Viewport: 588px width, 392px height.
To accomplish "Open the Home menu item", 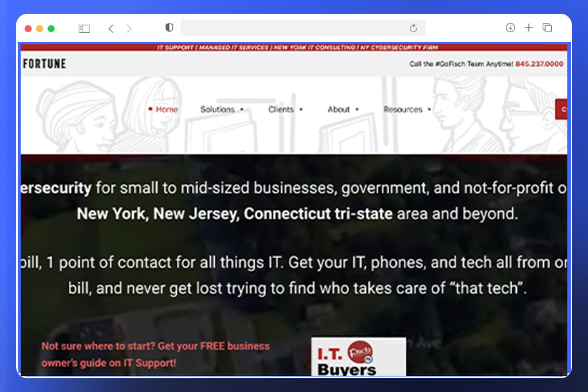I will [163, 109].
